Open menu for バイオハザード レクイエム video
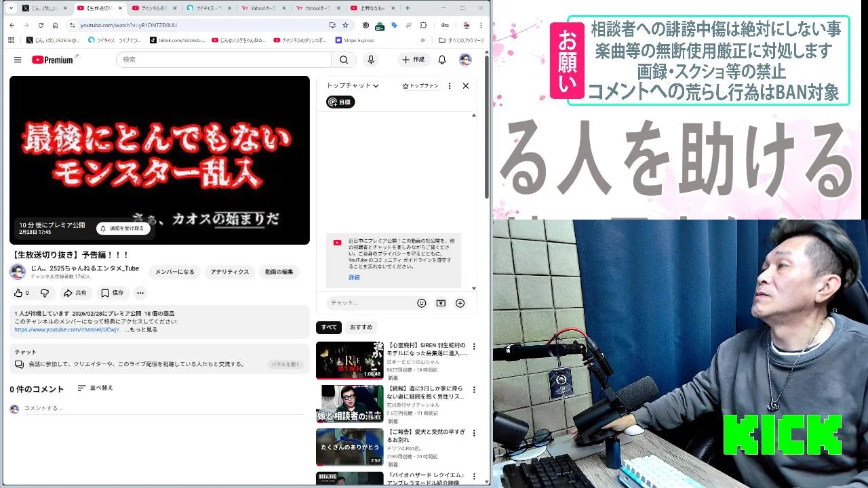The width and height of the screenshot is (868, 488). pyautogui.click(x=474, y=476)
